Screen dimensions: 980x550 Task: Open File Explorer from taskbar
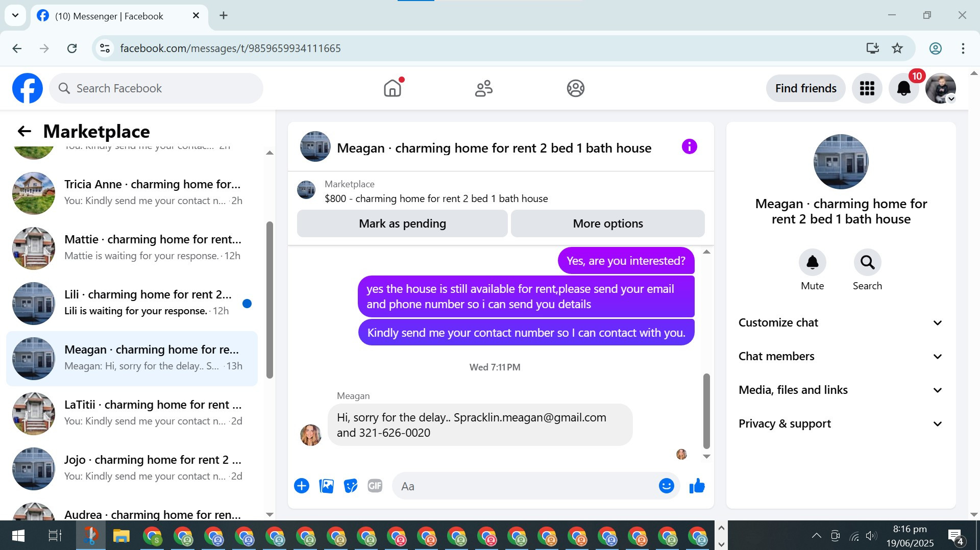pyautogui.click(x=121, y=536)
